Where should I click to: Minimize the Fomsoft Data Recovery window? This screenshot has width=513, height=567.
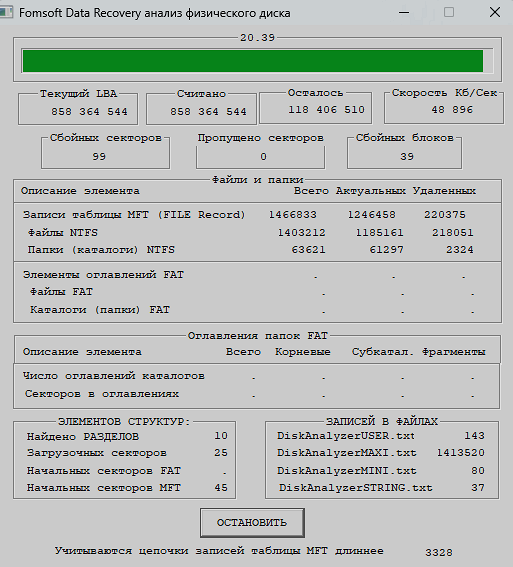[404, 12]
